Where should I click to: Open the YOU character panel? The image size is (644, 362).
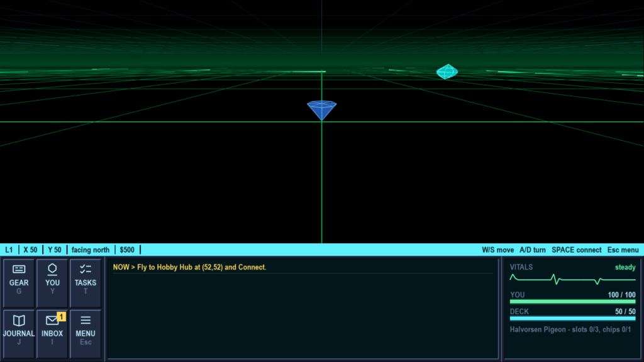52,283
